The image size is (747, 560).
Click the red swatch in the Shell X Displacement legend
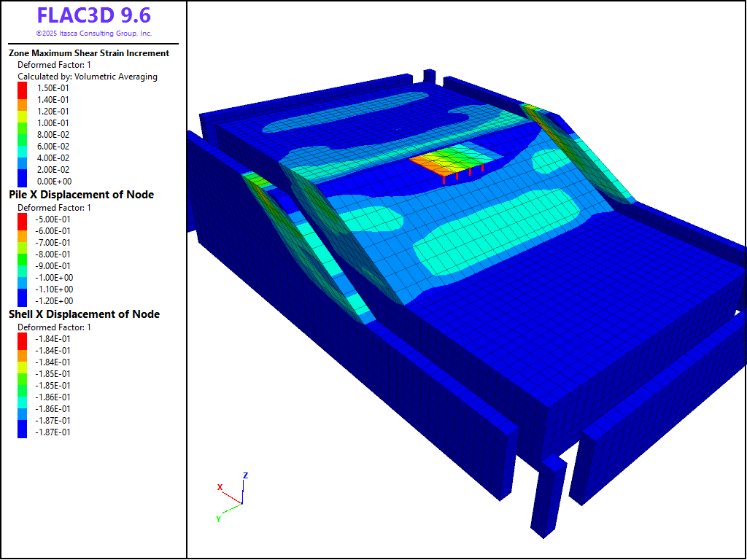coord(22,338)
